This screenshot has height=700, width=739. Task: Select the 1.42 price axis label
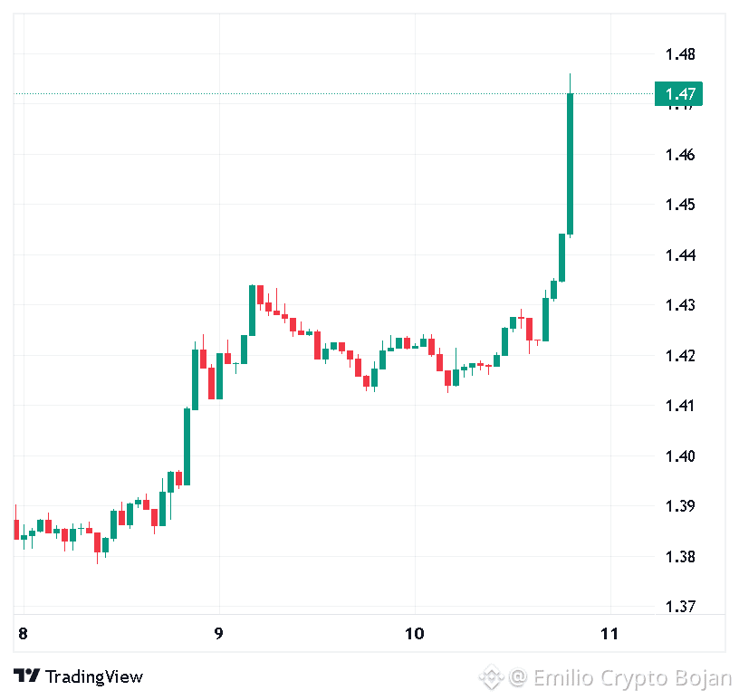click(x=680, y=355)
